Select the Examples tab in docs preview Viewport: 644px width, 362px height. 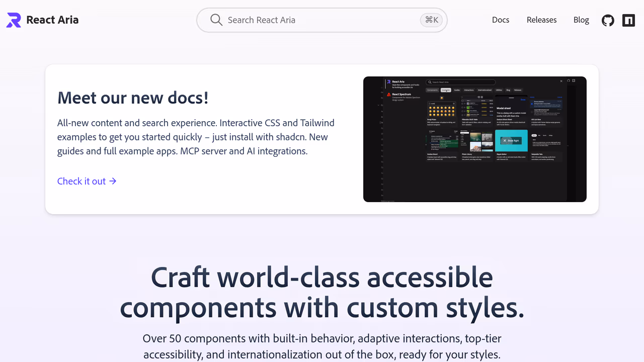(446, 90)
